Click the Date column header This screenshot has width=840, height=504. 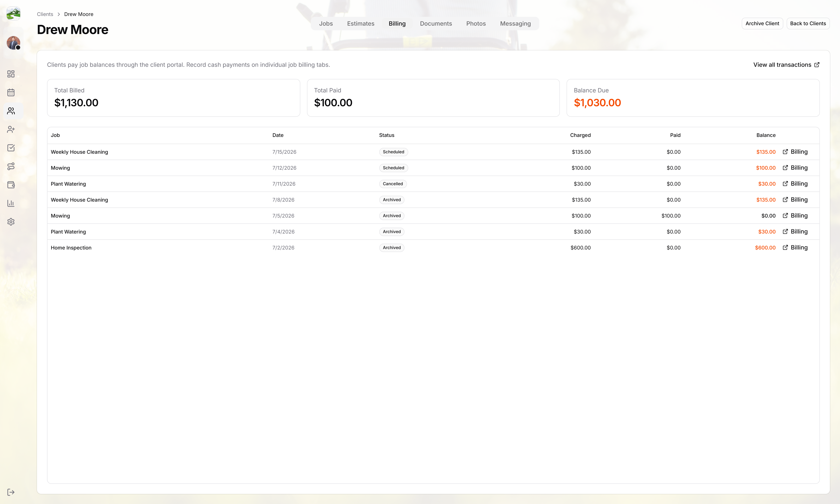(278, 135)
